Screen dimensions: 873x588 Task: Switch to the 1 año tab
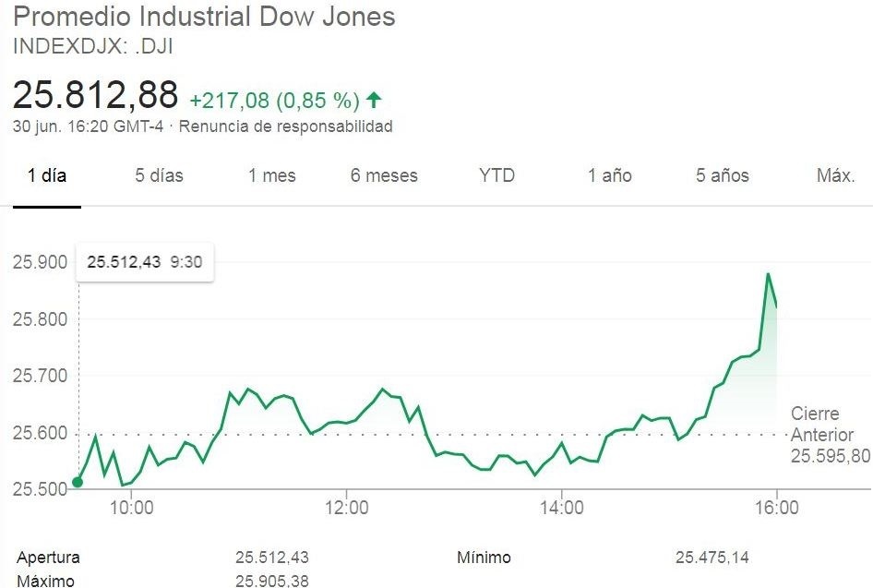[610, 175]
